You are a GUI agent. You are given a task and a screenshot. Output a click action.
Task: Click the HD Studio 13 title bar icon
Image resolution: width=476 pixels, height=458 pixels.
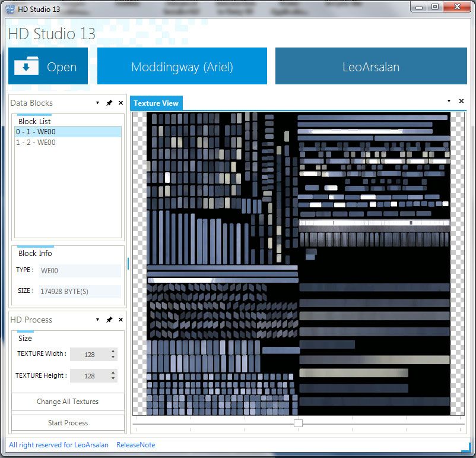click(x=10, y=8)
